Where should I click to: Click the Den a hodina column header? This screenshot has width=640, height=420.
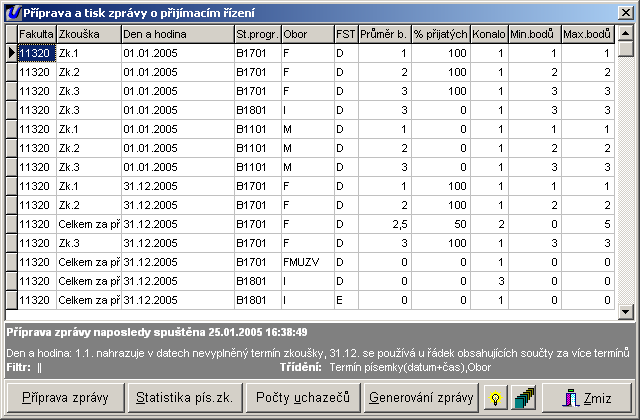tap(176, 34)
